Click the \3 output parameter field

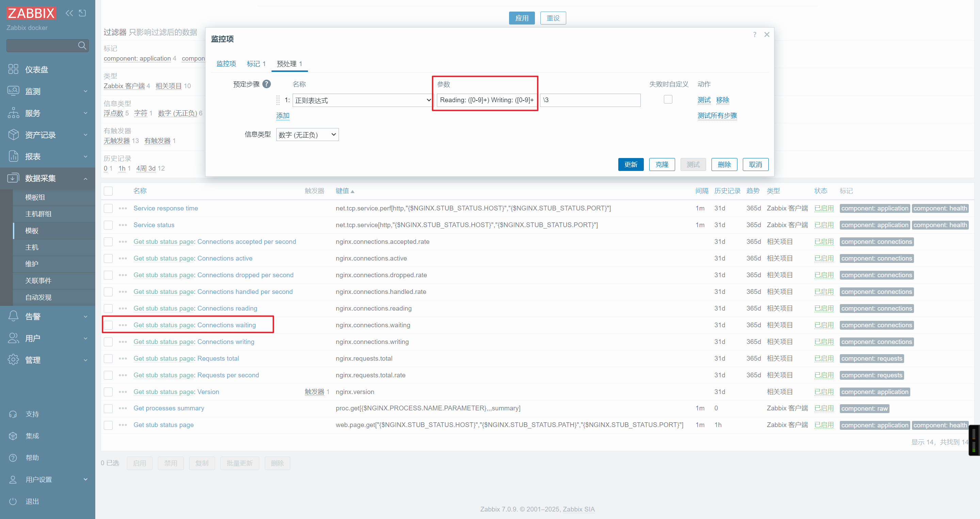590,100
